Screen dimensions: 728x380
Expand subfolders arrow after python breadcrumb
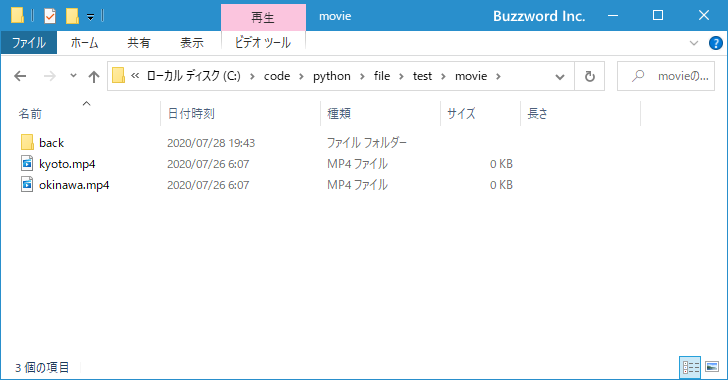(362, 76)
